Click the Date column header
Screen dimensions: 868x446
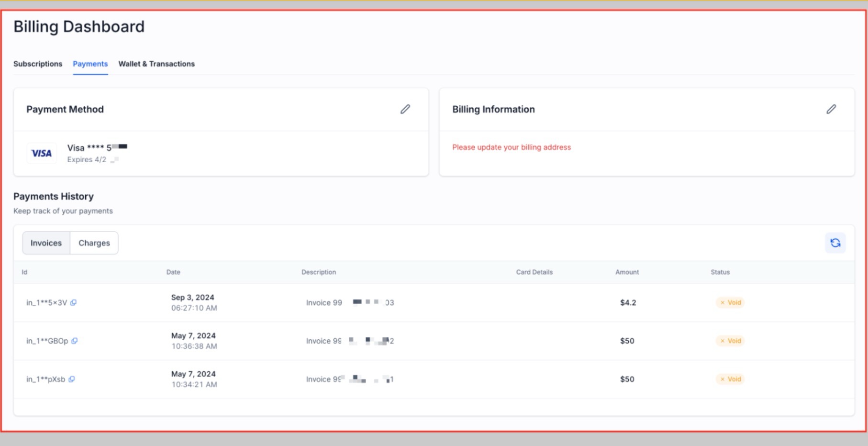click(173, 272)
